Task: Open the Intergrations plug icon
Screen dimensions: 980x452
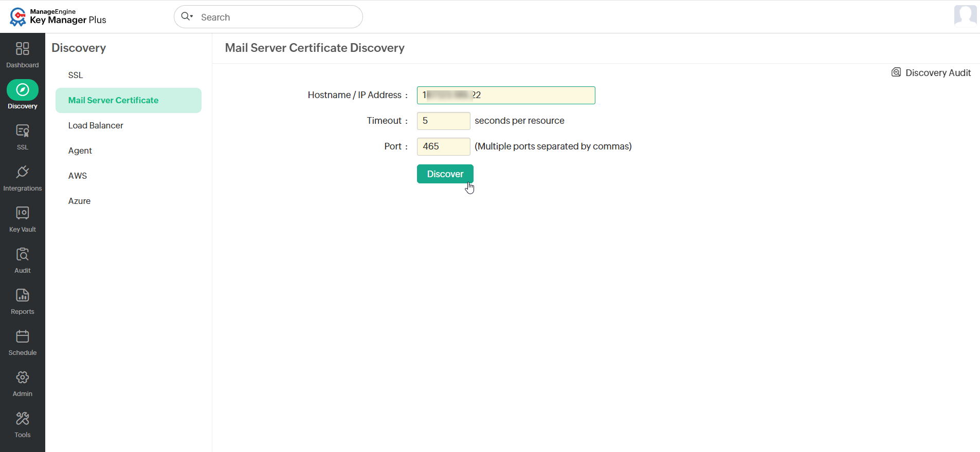Action: pyautogui.click(x=23, y=172)
